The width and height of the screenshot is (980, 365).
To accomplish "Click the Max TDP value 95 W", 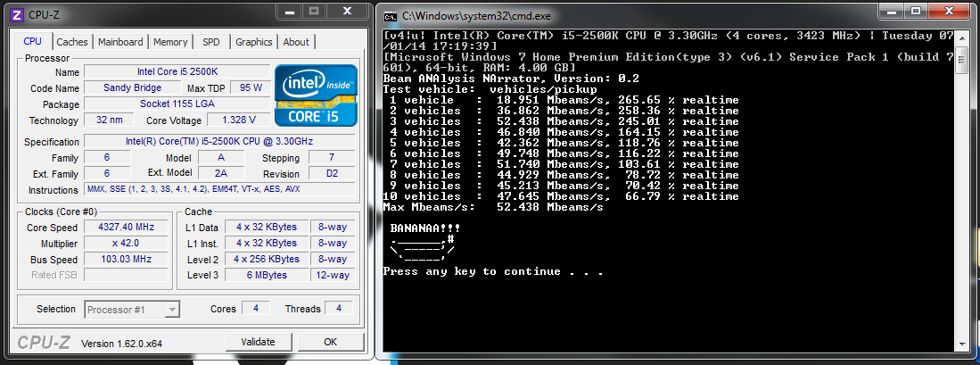I will click(250, 87).
